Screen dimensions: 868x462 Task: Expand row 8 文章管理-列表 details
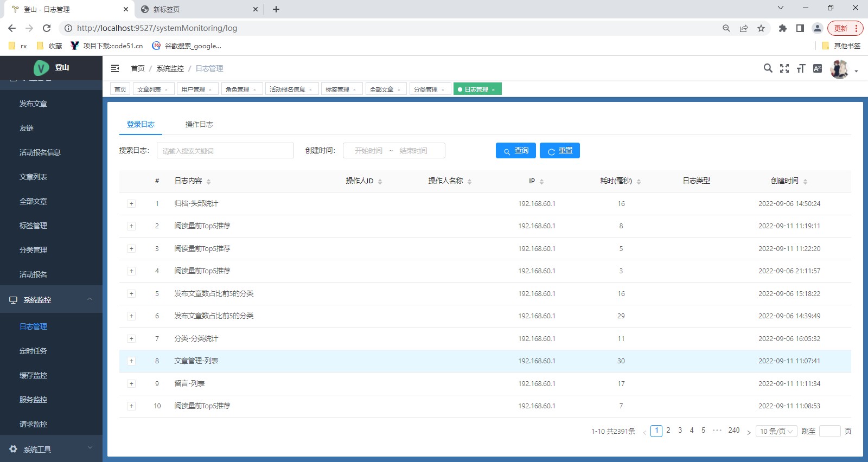click(131, 361)
